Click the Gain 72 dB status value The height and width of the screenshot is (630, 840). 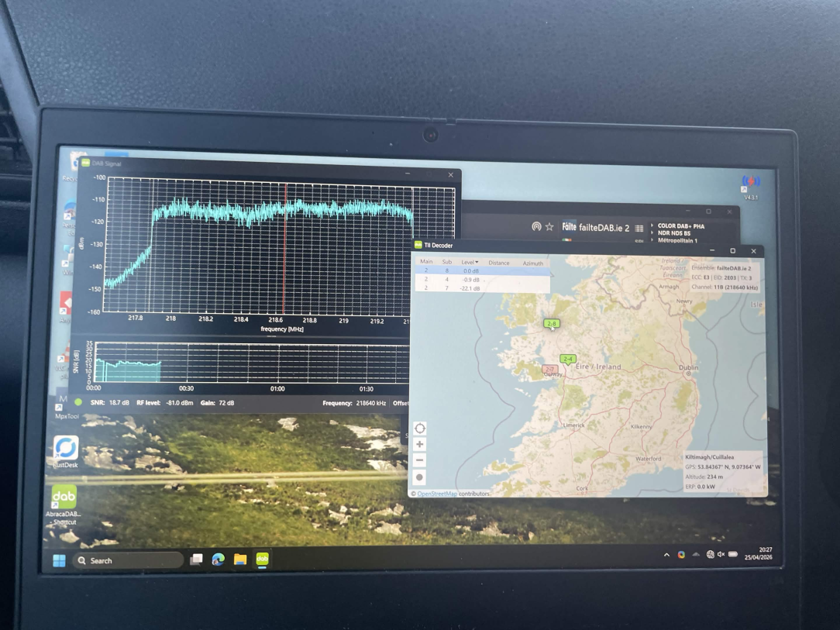[217, 403]
